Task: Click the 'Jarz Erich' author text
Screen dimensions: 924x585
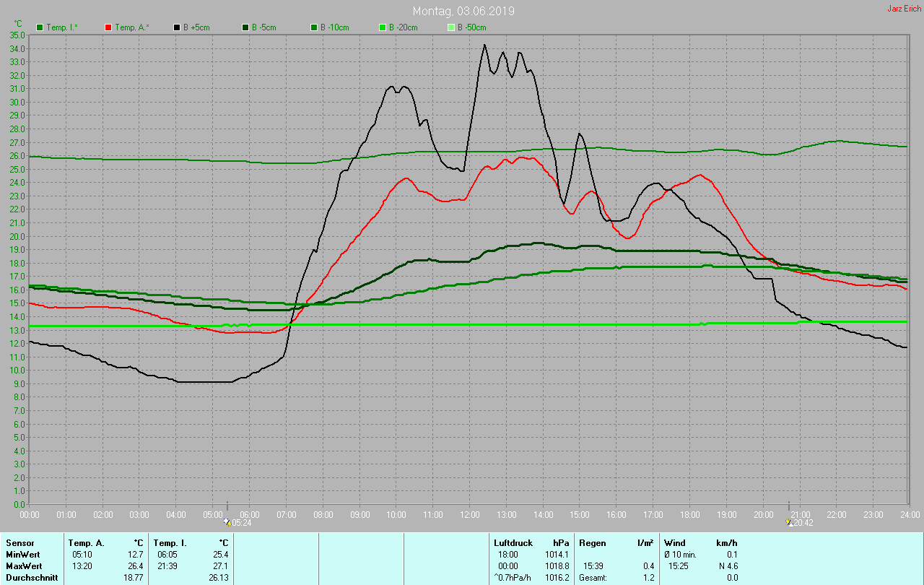Action: click(904, 9)
